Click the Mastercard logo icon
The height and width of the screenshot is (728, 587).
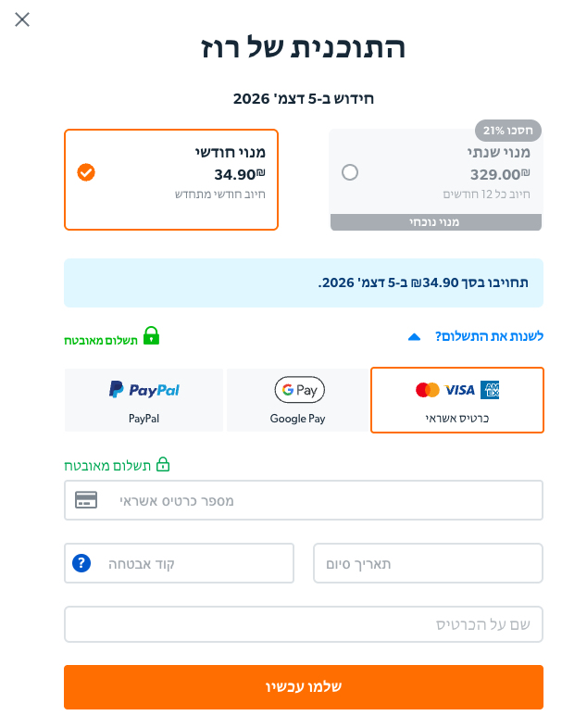[427, 390]
